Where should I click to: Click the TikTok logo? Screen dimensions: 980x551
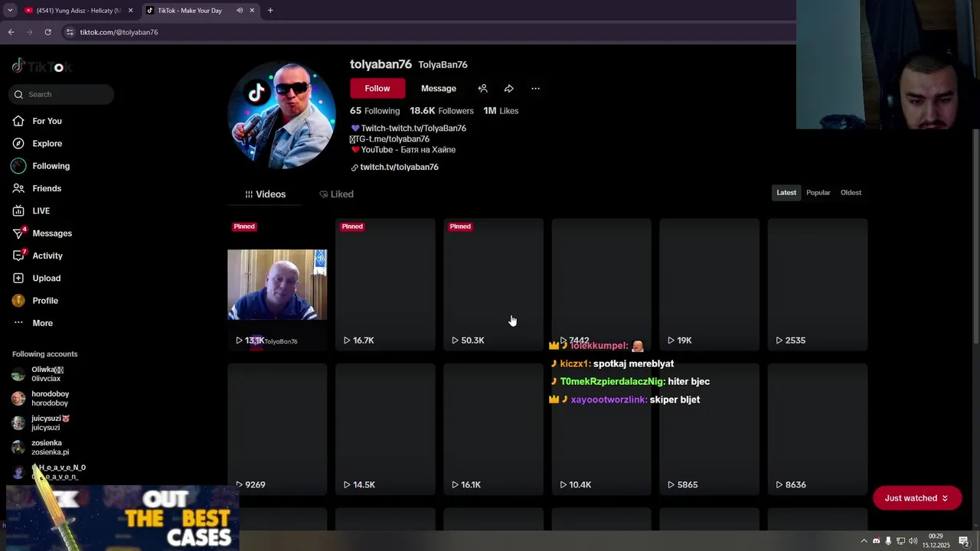coord(41,67)
